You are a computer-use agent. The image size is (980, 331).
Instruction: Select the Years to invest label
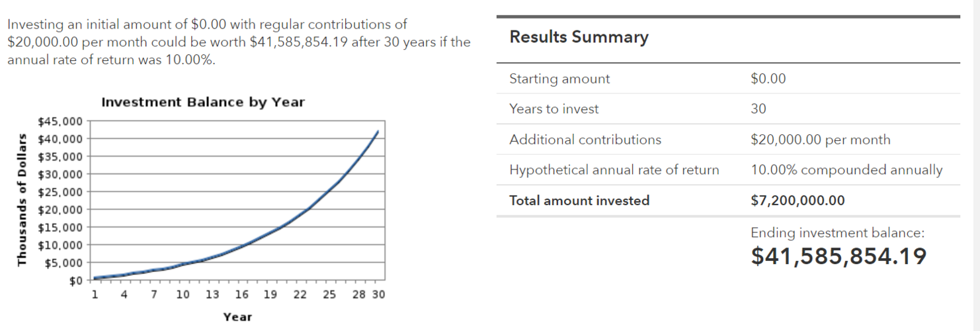coord(553,109)
